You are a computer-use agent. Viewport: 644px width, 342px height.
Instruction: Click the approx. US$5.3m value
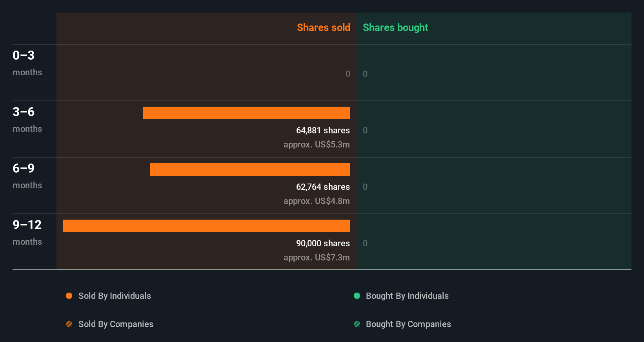pos(317,144)
